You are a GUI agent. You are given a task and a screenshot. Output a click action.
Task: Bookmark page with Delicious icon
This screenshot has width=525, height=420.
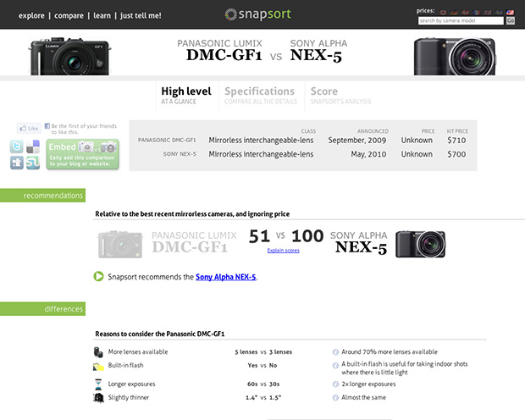[33, 146]
